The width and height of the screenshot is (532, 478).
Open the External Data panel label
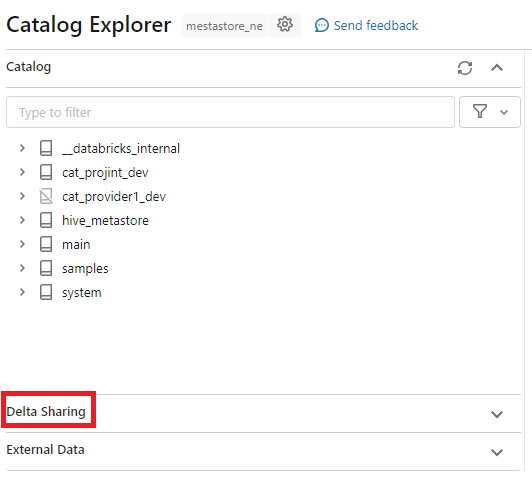pos(45,450)
